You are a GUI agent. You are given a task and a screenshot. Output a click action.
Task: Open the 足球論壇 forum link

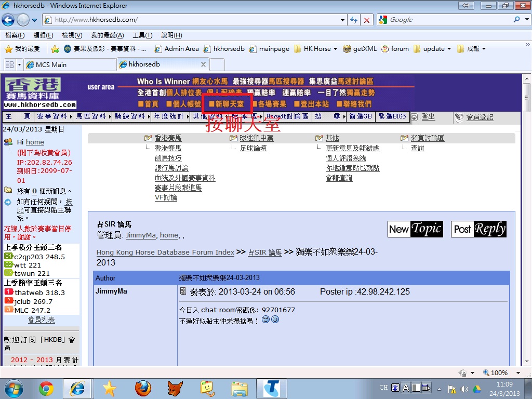(x=254, y=149)
